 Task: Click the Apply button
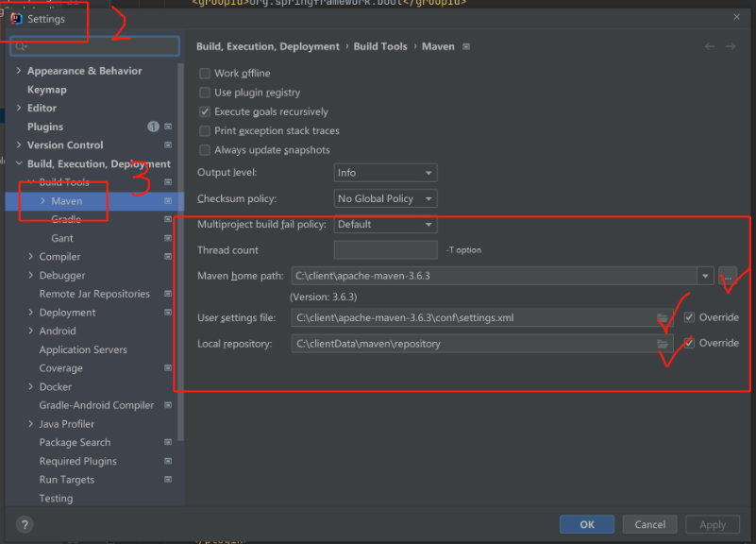tap(713, 525)
